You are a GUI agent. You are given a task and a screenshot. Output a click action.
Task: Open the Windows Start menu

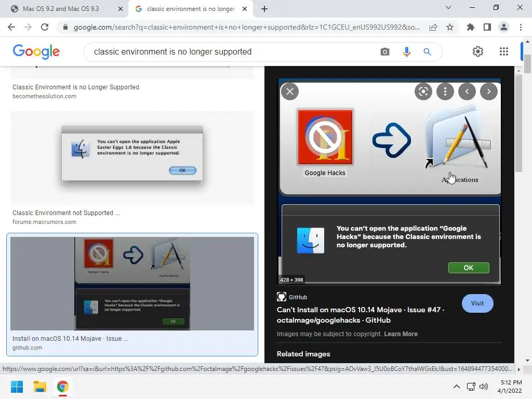(x=17, y=387)
